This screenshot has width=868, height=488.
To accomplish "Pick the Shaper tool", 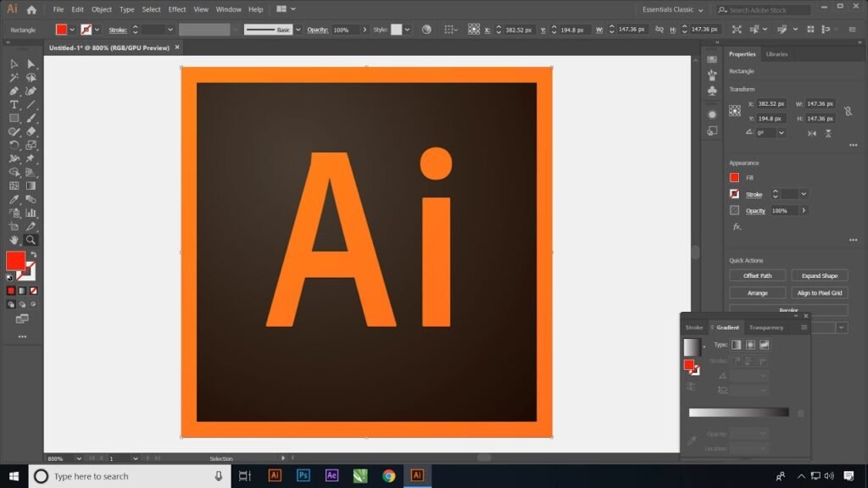I will pyautogui.click(x=14, y=131).
